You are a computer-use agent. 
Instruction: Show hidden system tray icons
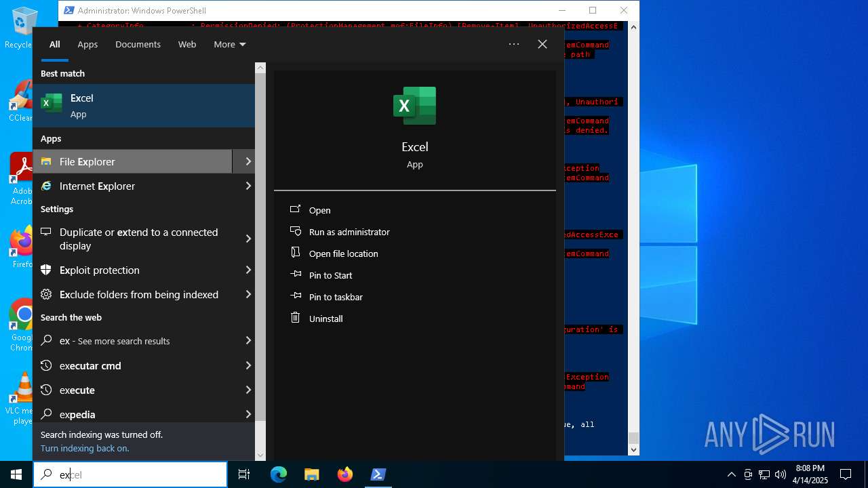pos(731,474)
